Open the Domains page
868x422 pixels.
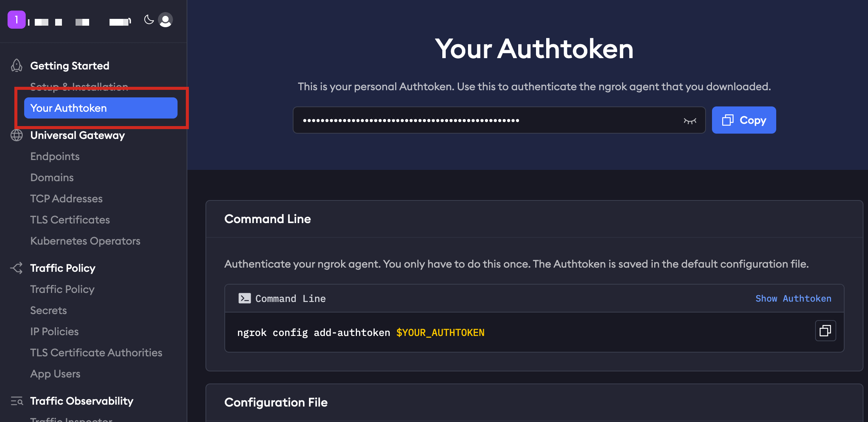pos(52,177)
